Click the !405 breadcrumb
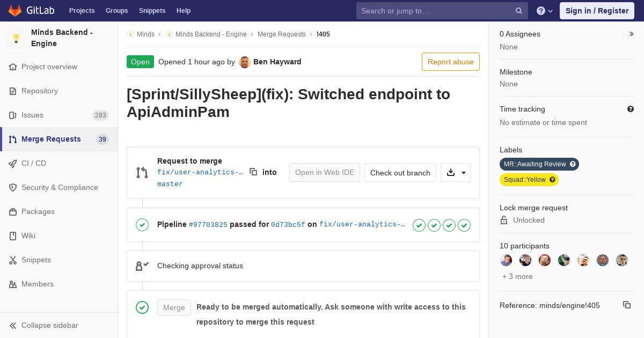Image resolution: width=644 pixels, height=338 pixels. click(323, 34)
